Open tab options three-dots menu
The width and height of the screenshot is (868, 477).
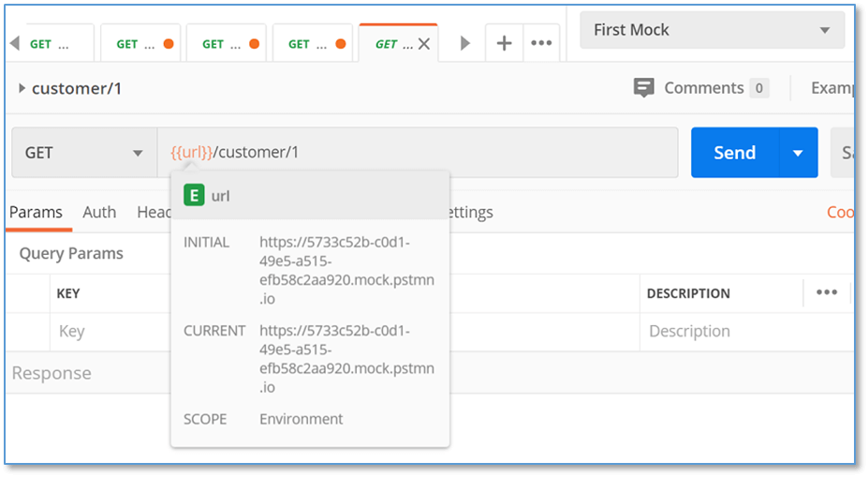pyautogui.click(x=541, y=43)
